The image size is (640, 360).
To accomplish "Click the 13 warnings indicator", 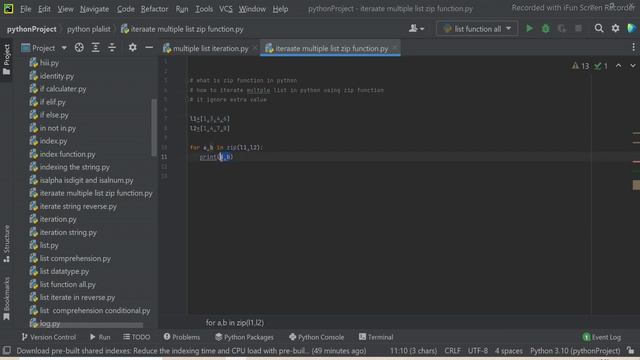I will coord(580,66).
